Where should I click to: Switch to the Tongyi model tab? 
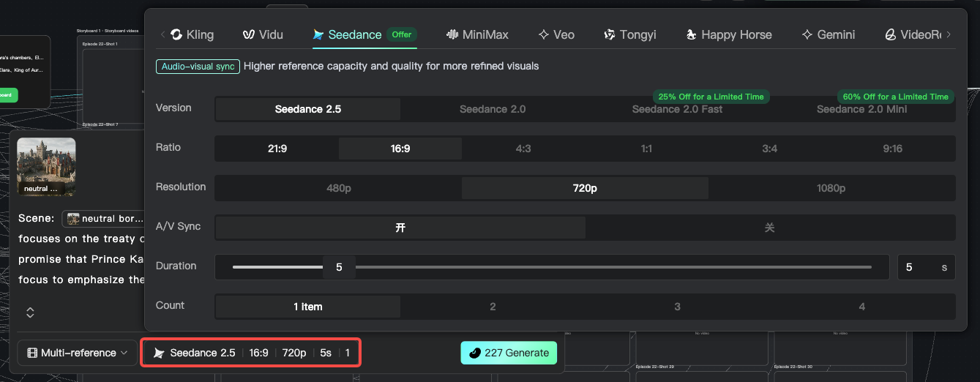629,34
